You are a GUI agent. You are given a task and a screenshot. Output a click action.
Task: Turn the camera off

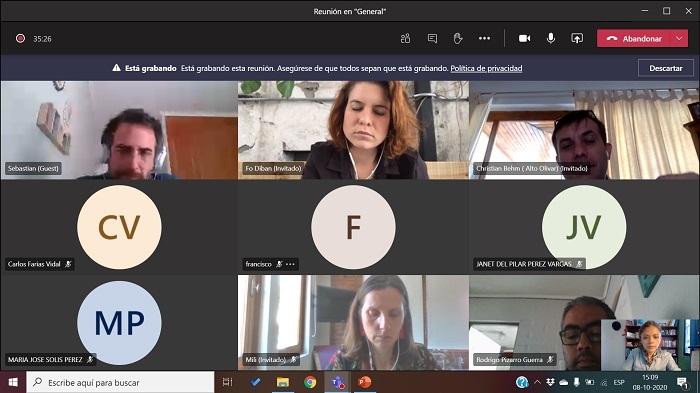coord(525,38)
